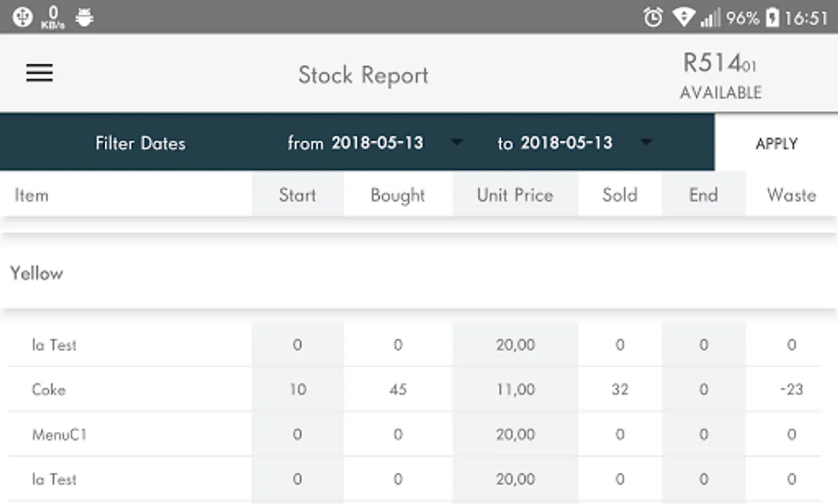Viewport: 838px width, 504px height.
Task: Tap the R514 available balance
Action: pos(720,75)
